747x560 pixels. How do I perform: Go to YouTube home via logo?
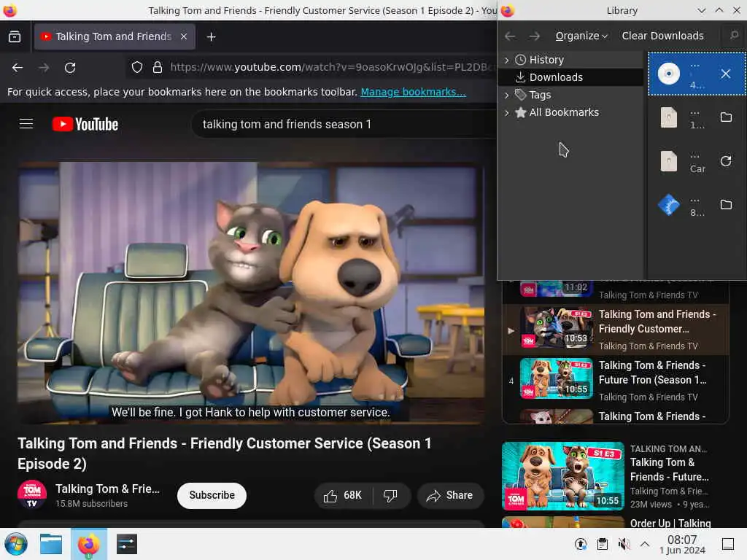click(x=85, y=124)
